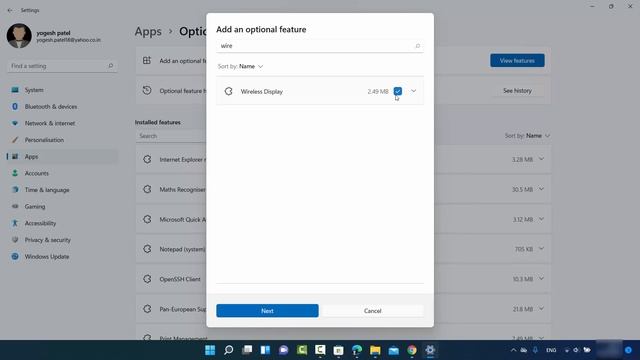The width and height of the screenshot is (640, 360).
Task: Open Task View on the taskbar
Action: [247, 350]
